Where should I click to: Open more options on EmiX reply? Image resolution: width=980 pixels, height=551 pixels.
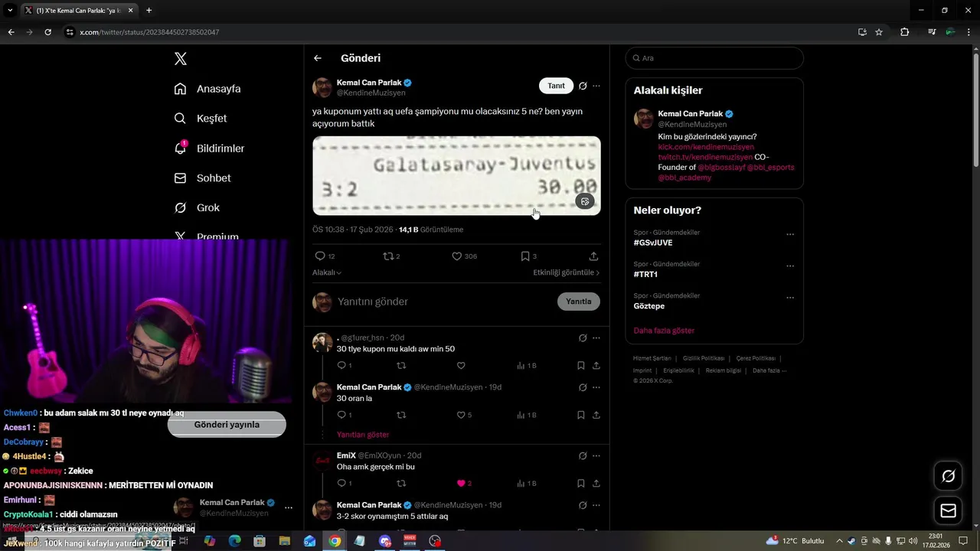tap(596, 455)
